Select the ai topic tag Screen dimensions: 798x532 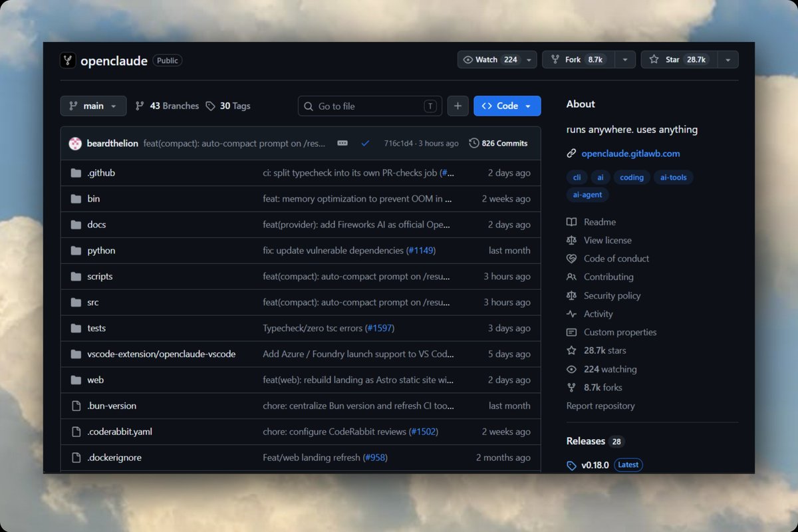click(x=600, y=178)
